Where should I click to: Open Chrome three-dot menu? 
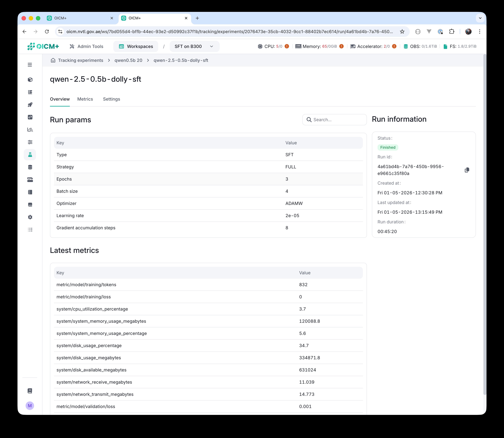tap(480, 32)
